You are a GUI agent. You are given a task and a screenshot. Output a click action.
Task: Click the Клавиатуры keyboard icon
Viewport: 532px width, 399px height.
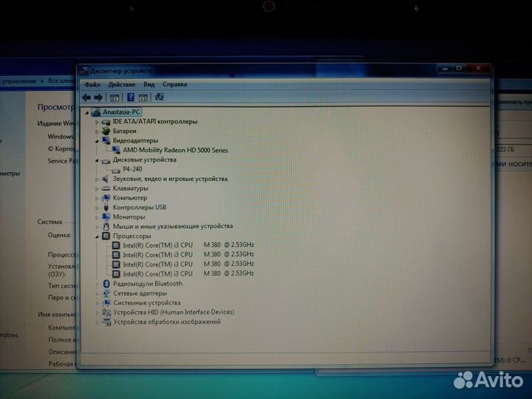pyautogui.click(x=106, y=188)
